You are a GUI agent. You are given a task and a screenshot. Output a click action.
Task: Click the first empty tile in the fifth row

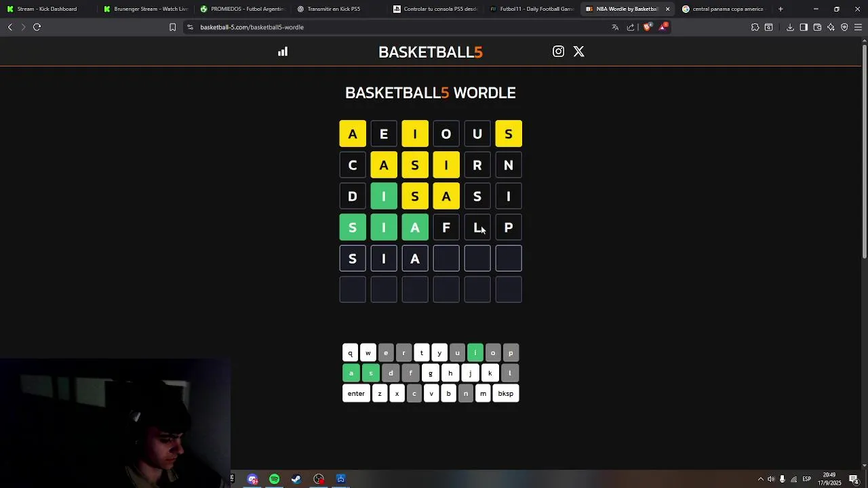(x=446, y=258)
